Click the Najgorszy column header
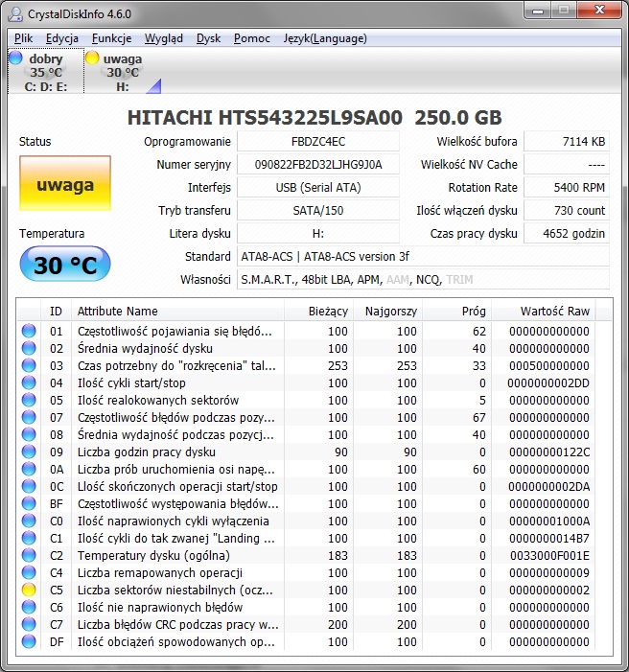 (x=388, y=312)
